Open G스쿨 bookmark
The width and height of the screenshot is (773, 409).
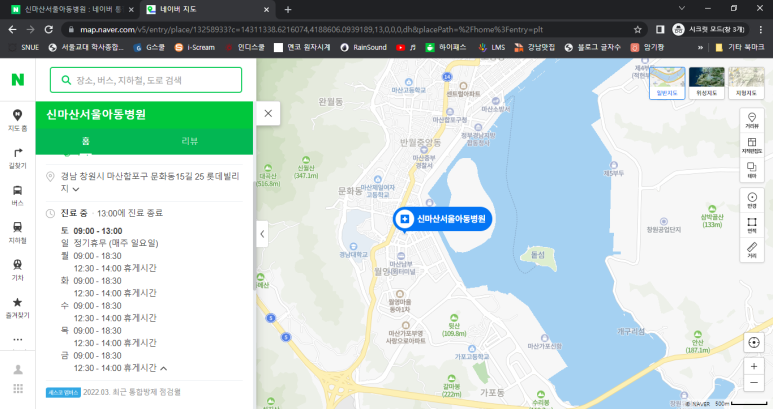[x=149, y=47]
